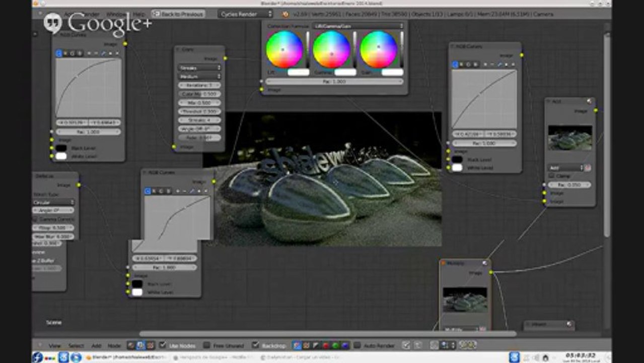
Task: Click the Lift color wheel
Action: tap(284, 49)
